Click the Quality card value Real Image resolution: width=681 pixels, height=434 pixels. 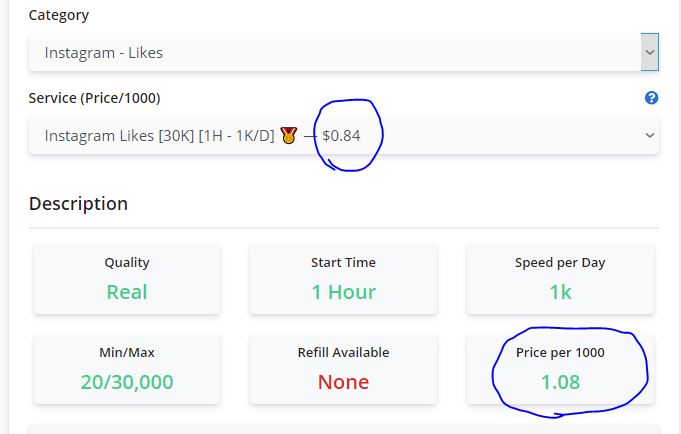(127, 292)
